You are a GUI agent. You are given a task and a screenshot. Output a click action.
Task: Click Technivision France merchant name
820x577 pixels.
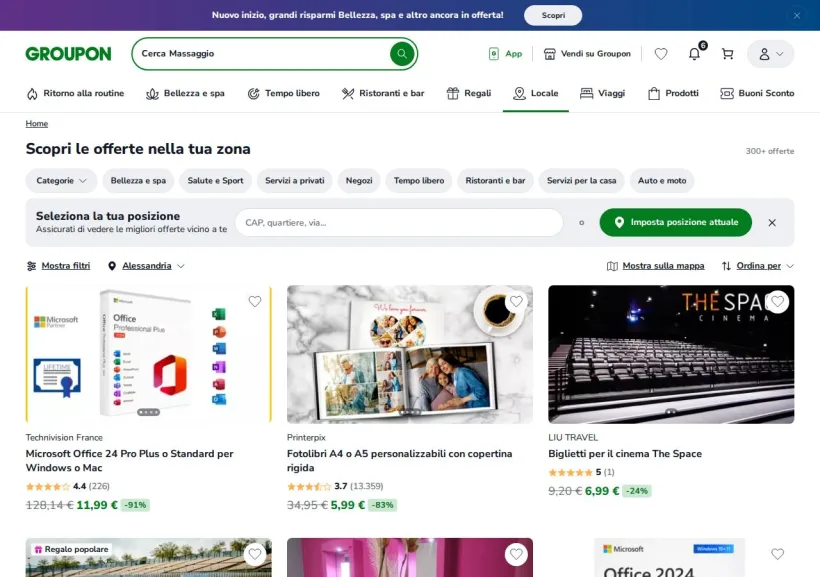click(x=64, y=437)
